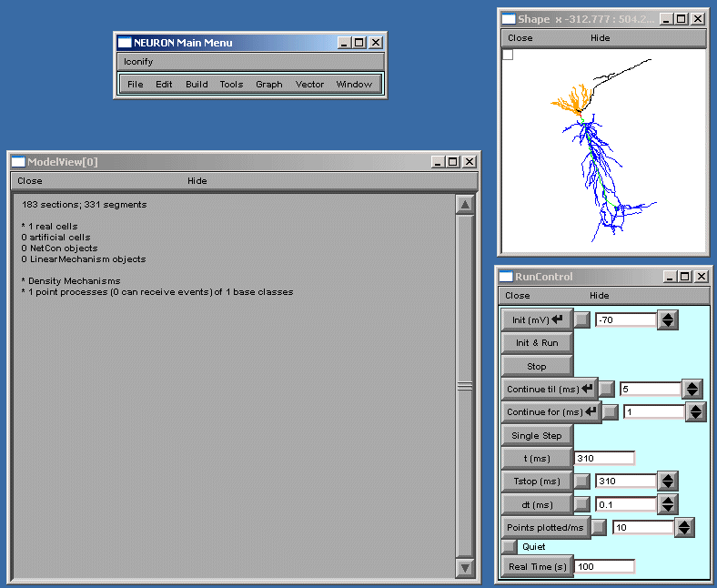Click the Continue til stepper arrows
The image size is (717, 588).
pyautogui.click(x=692, y=389)
